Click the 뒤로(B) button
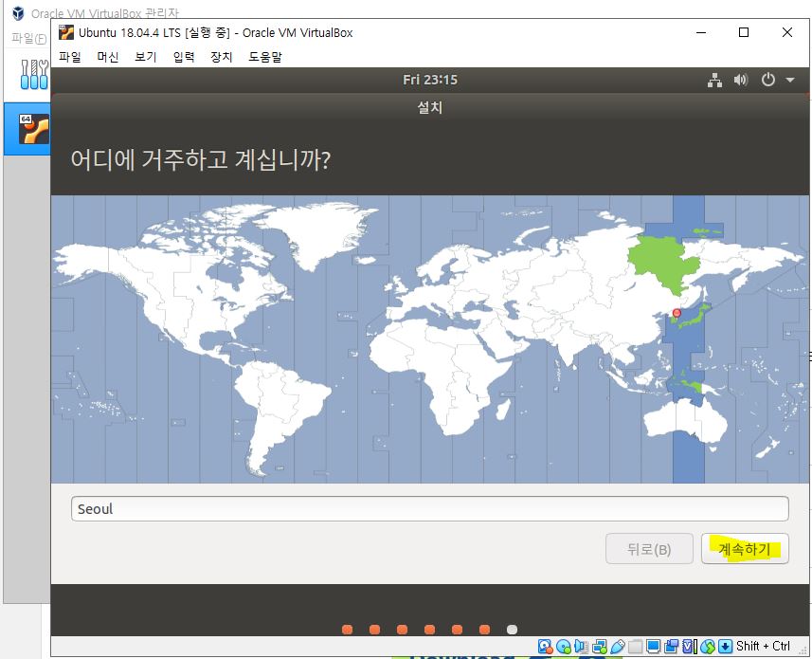Viewport: 812px width, 659px height. (x=649, y=549)
